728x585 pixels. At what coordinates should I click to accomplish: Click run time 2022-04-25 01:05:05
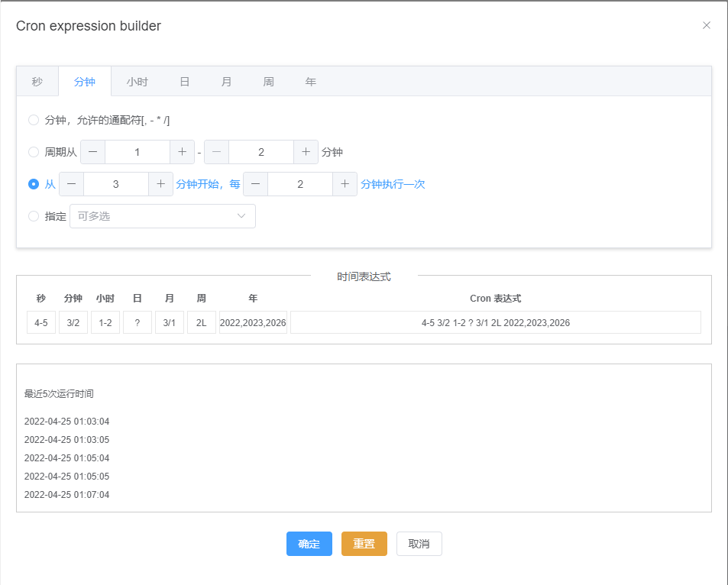click(67, 477)
